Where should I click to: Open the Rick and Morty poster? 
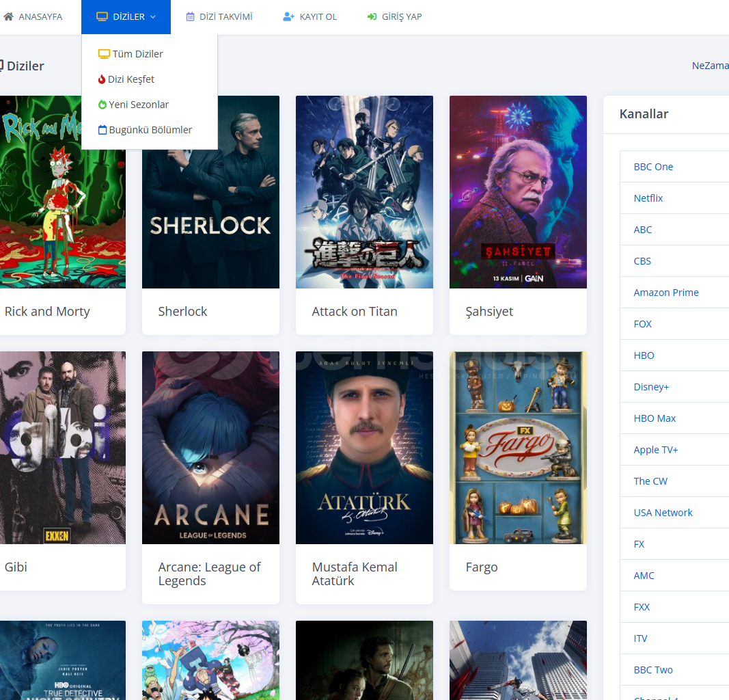[63, 192]
